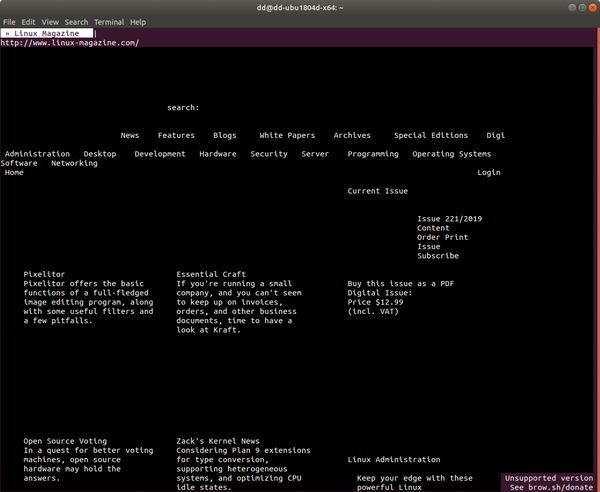Viewport: 600px width, 492px height.
Task: Click the Unsupported version donate notice
Action: click(x=548, y=482)
